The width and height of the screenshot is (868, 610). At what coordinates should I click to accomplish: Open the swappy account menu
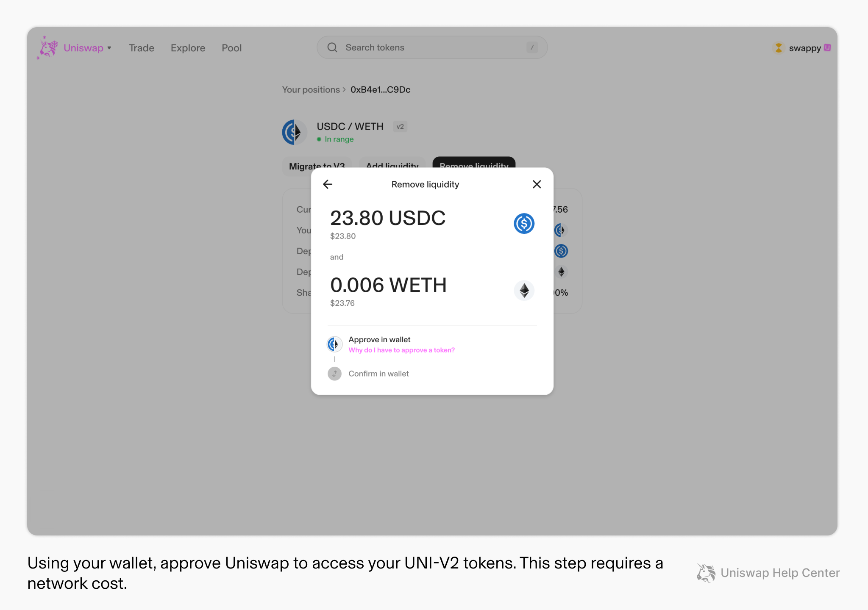(x=802, y=48)
